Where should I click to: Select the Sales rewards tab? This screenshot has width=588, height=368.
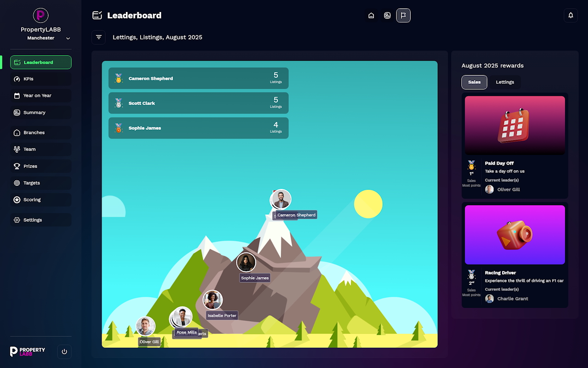point(474,82)
